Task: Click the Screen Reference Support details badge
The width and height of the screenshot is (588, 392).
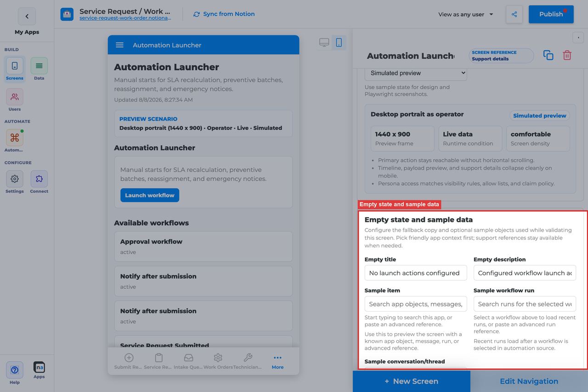Action: coord(501,56)
